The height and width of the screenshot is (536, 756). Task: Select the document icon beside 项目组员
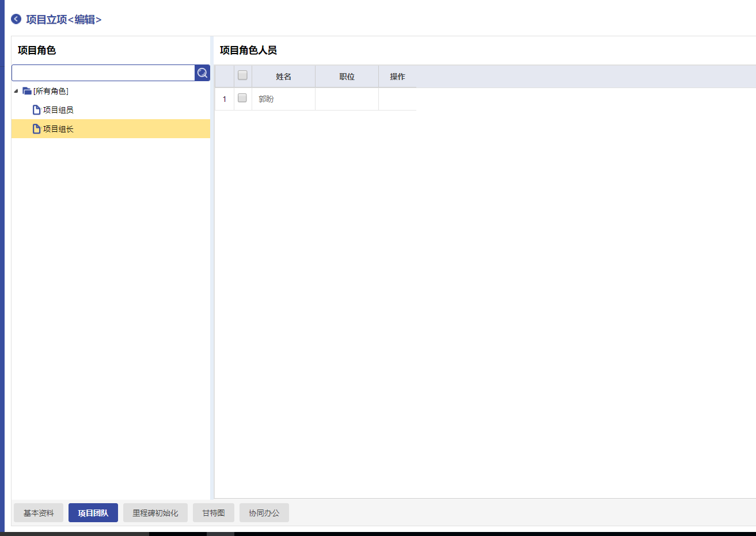(x=36, y=110)
